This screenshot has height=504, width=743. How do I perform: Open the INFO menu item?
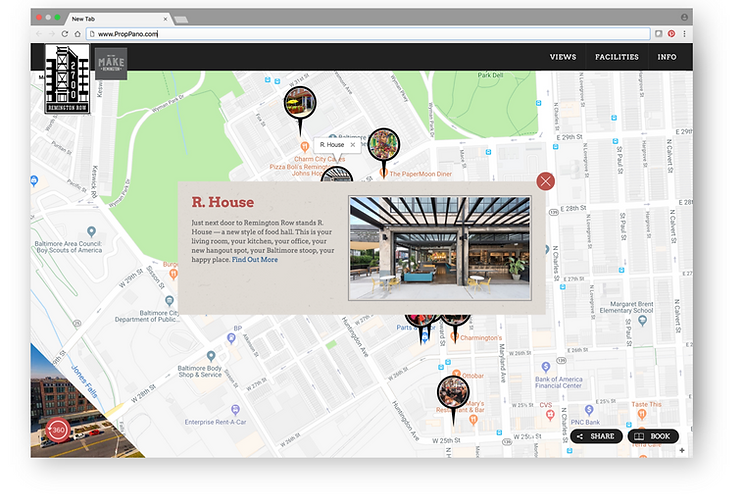coord(667,57)
